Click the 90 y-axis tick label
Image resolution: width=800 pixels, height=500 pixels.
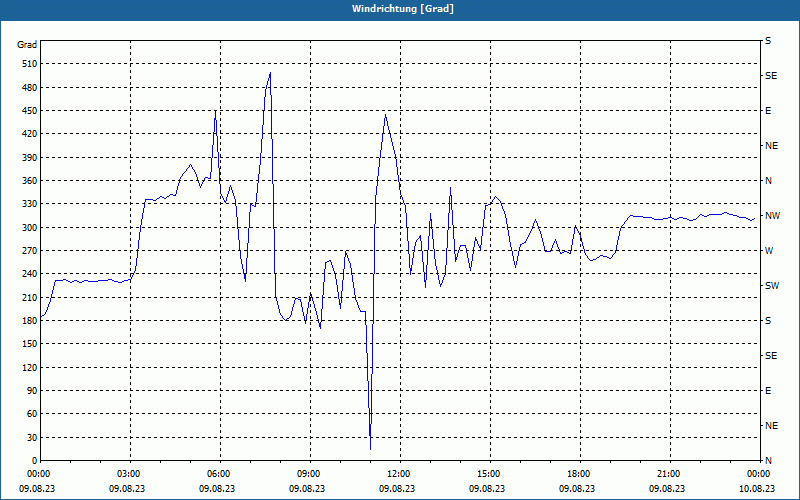pyautogui.click(x=33, y=391)
